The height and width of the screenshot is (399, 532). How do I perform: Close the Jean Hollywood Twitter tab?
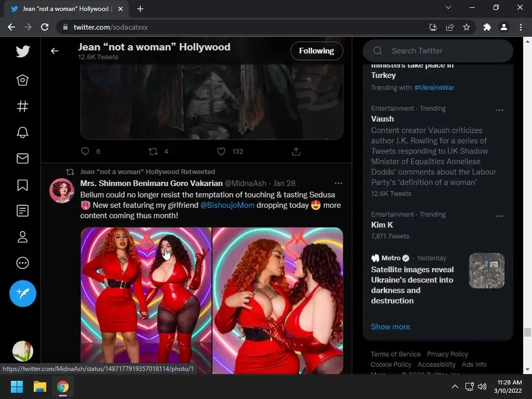(x=121, y=9)
